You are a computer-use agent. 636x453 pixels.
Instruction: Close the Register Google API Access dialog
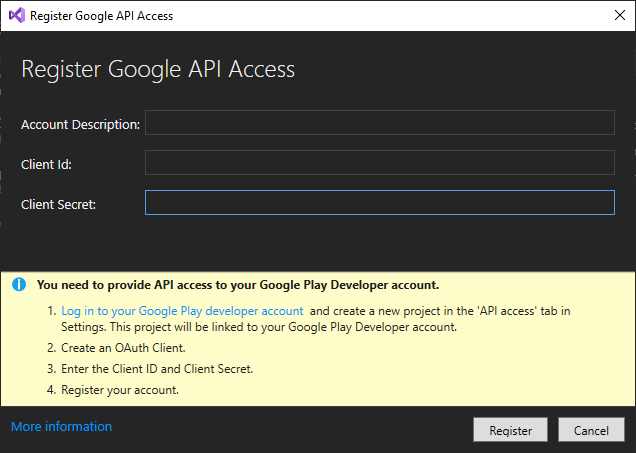619,15
